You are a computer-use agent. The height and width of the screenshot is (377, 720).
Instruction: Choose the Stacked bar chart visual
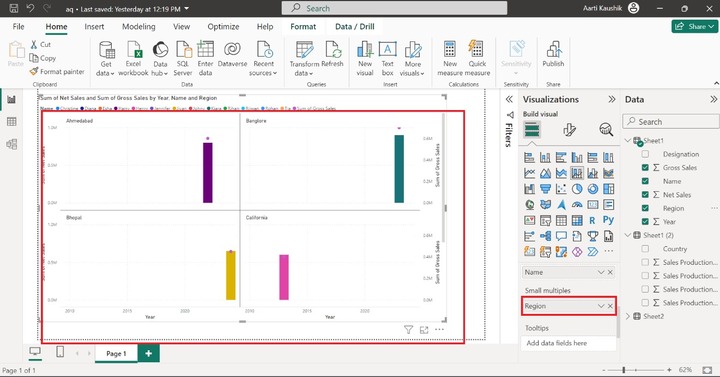[529, 158]
